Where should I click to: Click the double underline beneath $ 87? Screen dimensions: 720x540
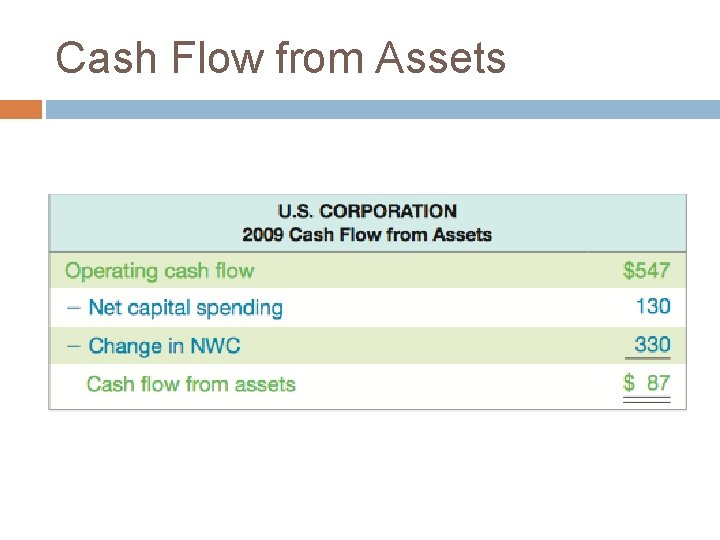tap(647, 399)
